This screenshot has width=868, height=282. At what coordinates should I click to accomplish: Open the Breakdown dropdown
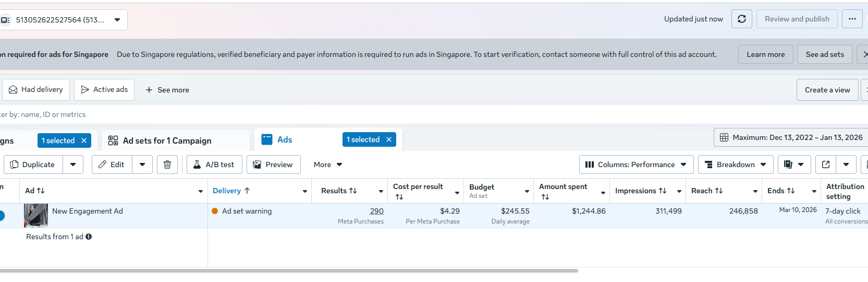point(735,164)
